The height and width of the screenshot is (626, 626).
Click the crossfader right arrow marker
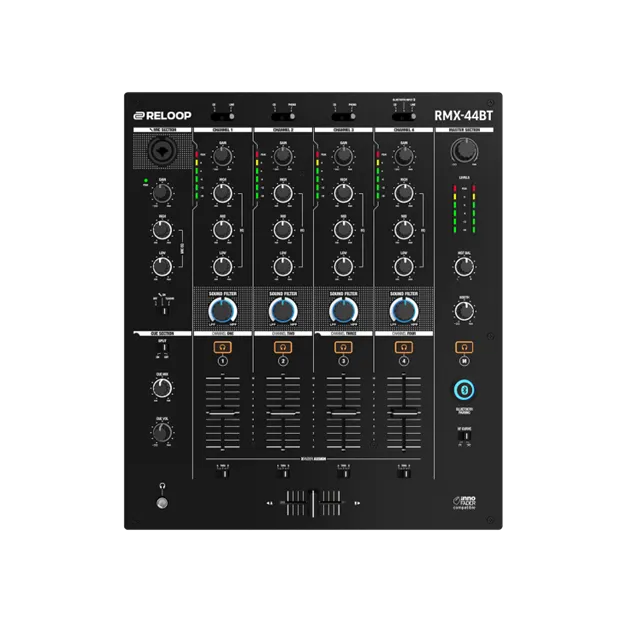[x=357, y=503]
